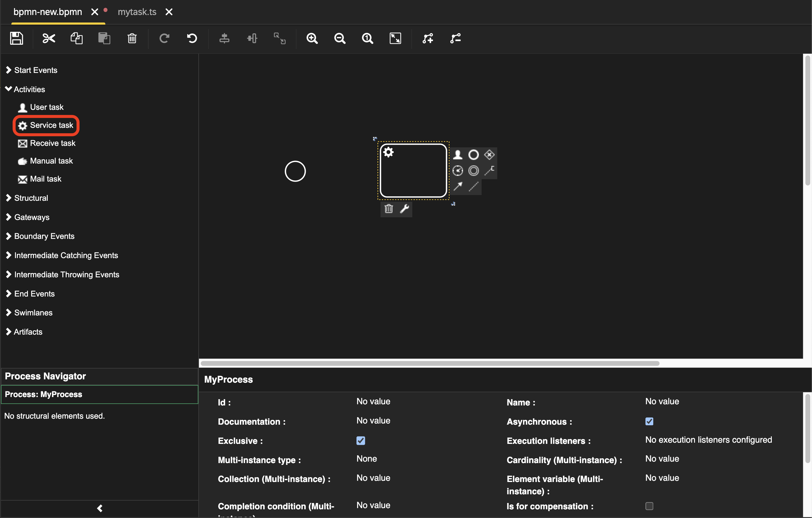
Task: Click the canvas horizontal scrollbar
Action: (430, 363)
